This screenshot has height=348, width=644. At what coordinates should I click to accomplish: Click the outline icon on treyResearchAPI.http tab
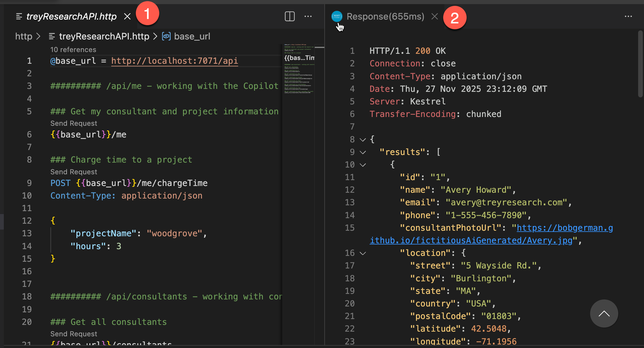coord(19,17)
